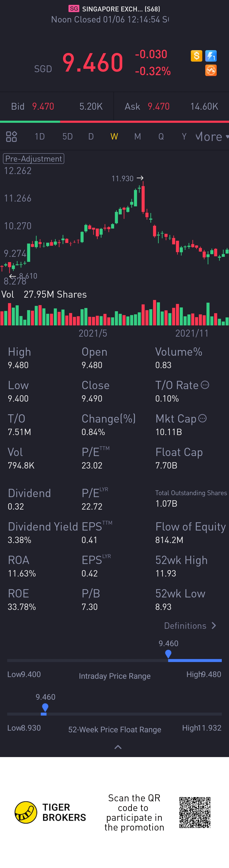
Task: Select the 5D chart tab
Action: pyautogui.click(x=67, y=137)
